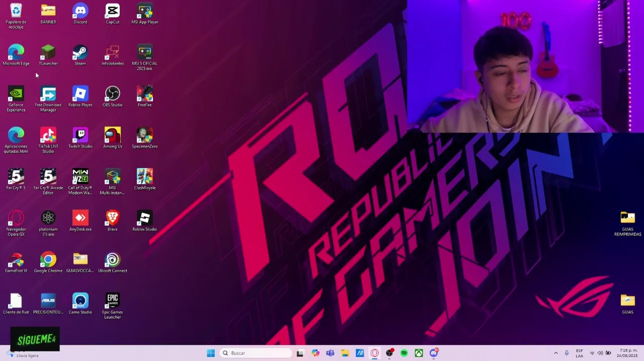
Task: Select the Google Chrome desktop icon
Action: [x=48, y=263]
